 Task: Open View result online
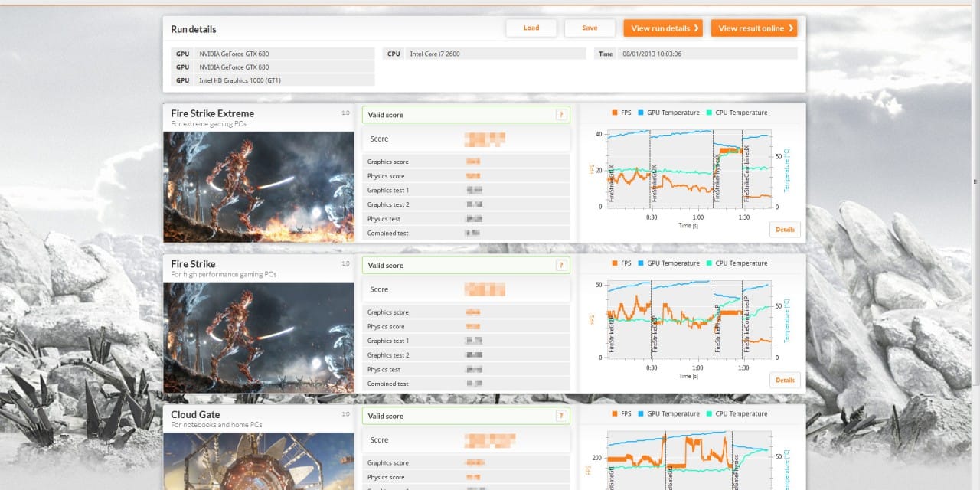tap(754, 28)
